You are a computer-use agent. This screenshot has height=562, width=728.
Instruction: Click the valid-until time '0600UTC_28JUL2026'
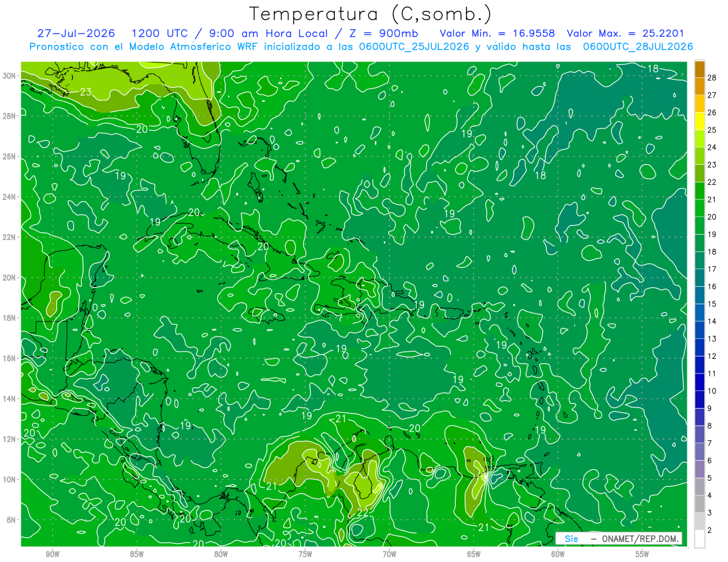(638, 46)
